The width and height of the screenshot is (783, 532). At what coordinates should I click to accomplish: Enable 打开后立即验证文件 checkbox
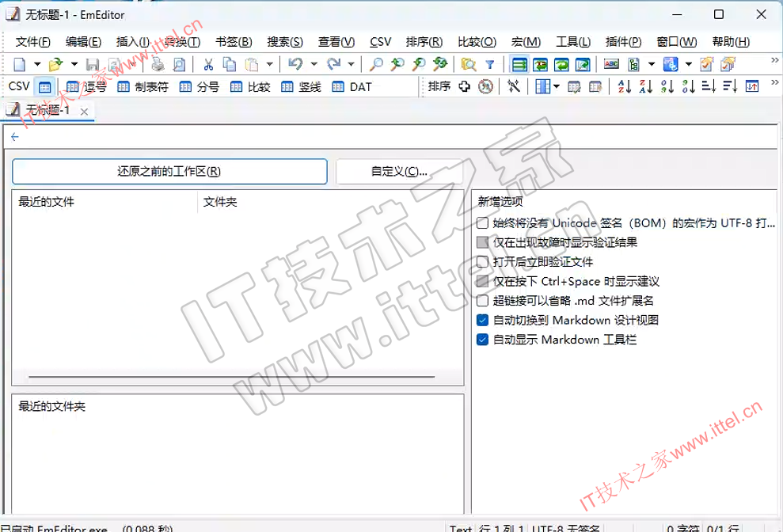483,262
